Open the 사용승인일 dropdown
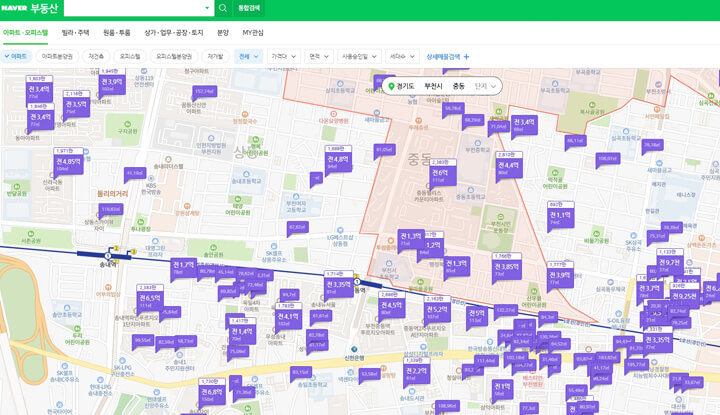Viewport: 720px width, 415px height. click(359, 56)
